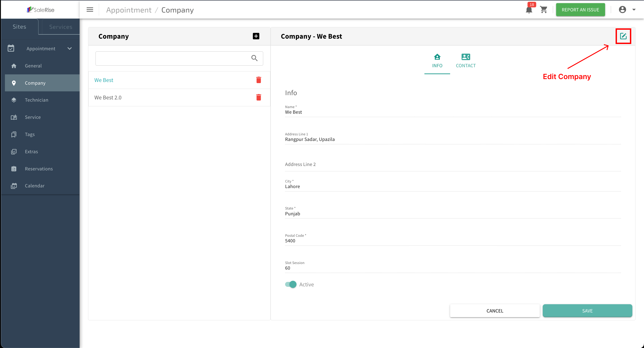Click Appointment in the breadcrumb
Image resolution: width=644 pixels, height=348 pixels.
(129, 10)
